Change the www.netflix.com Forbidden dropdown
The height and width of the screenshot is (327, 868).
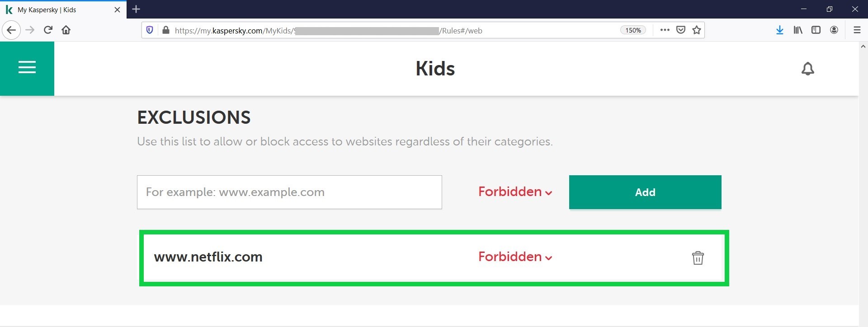[515, 257]
